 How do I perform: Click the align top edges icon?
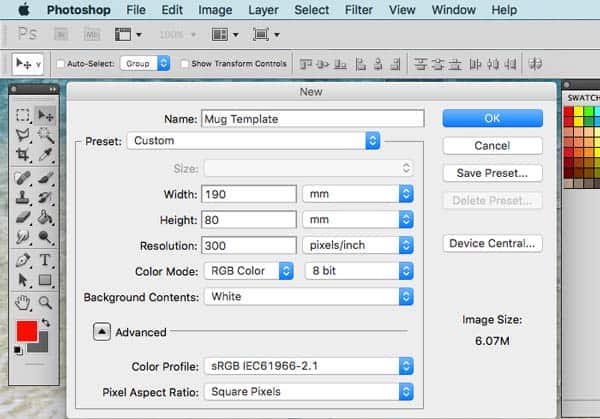[306, 64]
